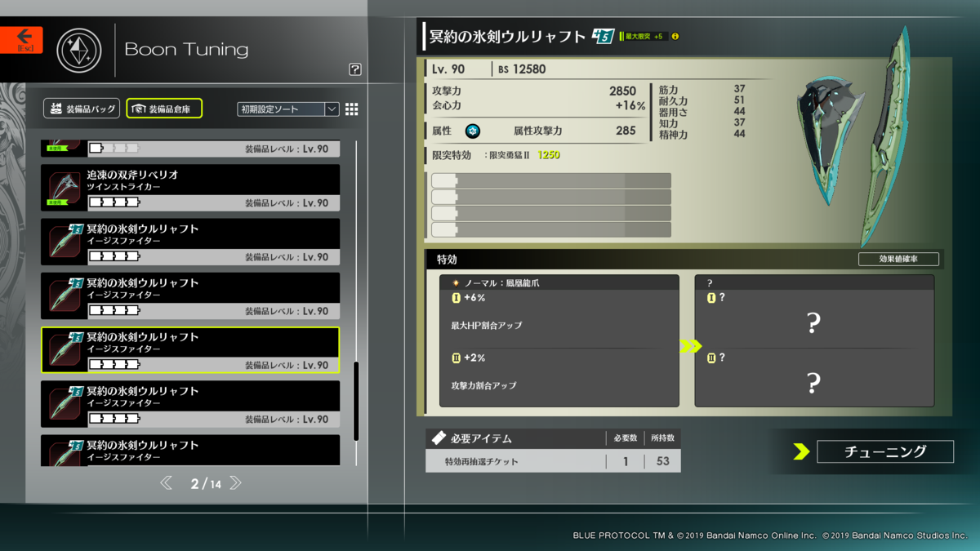This screenshot has width=980, height=551.
Task: Click the +2% effect value
Action: point(474,358)
